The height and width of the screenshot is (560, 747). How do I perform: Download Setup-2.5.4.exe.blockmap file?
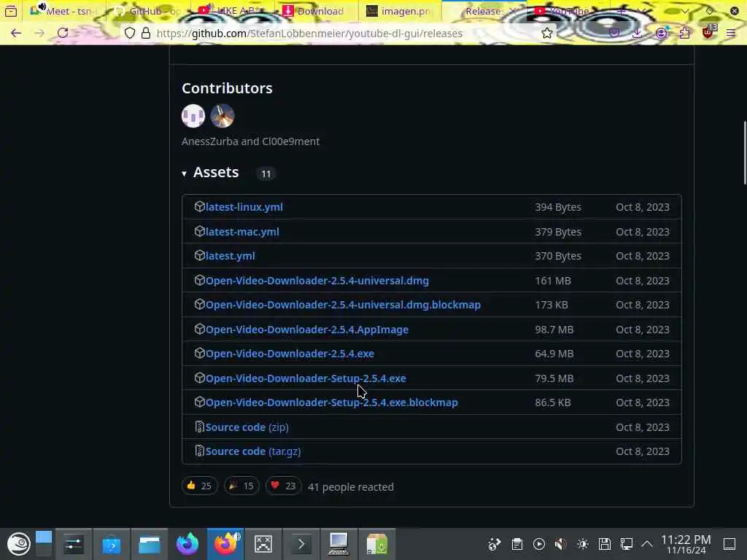[x=332, y=402]
